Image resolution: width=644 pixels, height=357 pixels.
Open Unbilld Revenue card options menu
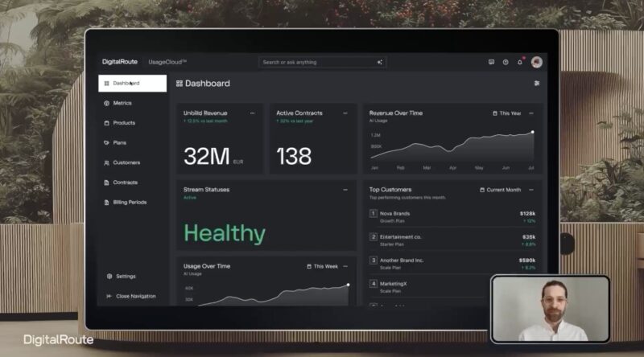click(252, 113)
